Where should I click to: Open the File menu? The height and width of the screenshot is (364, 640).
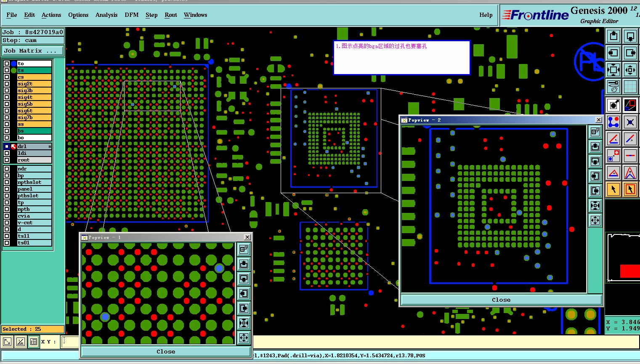pyautogui.click(x=12, y=15)
